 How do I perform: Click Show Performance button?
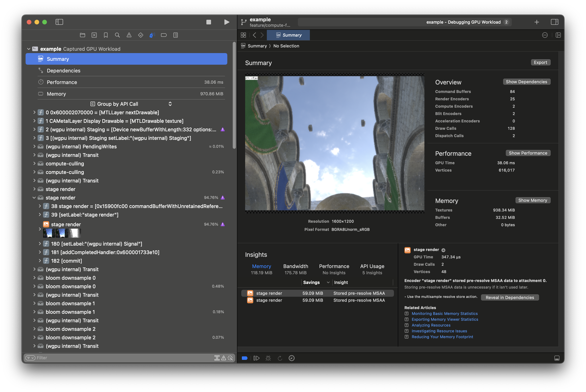coord(528,153)
